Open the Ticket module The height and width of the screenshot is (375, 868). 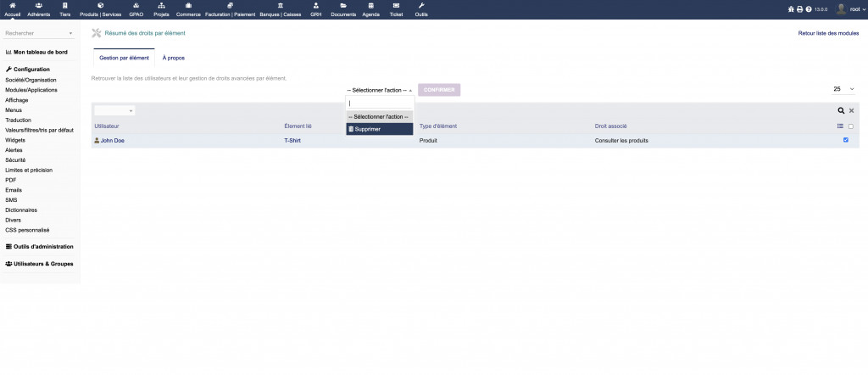[397, 9]
